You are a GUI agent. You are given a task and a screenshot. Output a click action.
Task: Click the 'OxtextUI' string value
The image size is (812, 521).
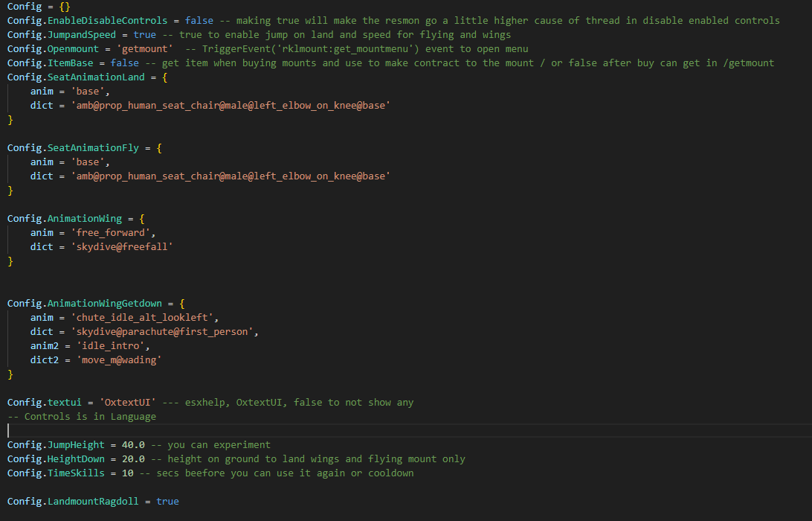(x=127, y=402)
